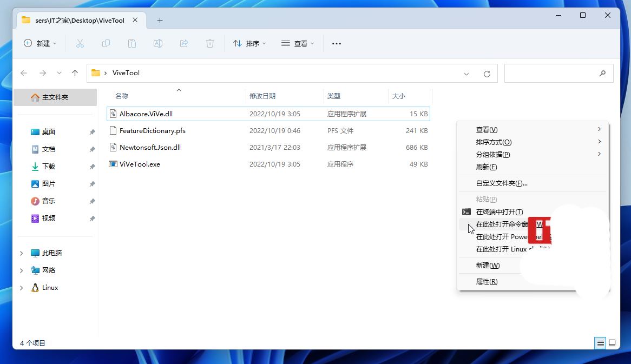Screen dimensions: 631x364
Task: Click the 新建 button in toolbar
Action: [40, 43]
